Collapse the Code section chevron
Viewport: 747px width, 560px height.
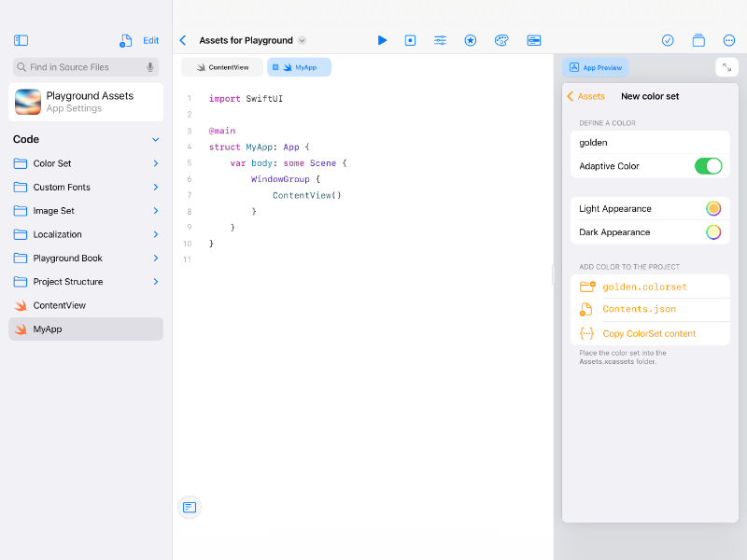pyautogui.click(x=156, y=140)
